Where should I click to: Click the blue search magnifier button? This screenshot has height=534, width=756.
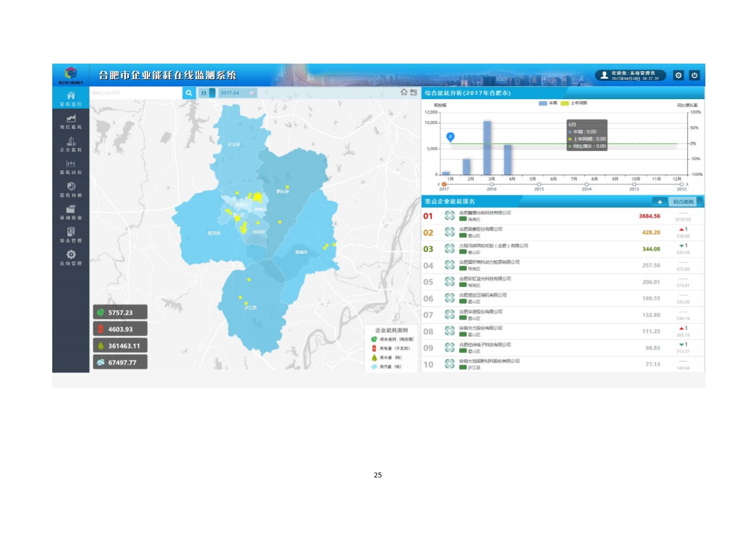pos(189,93)
